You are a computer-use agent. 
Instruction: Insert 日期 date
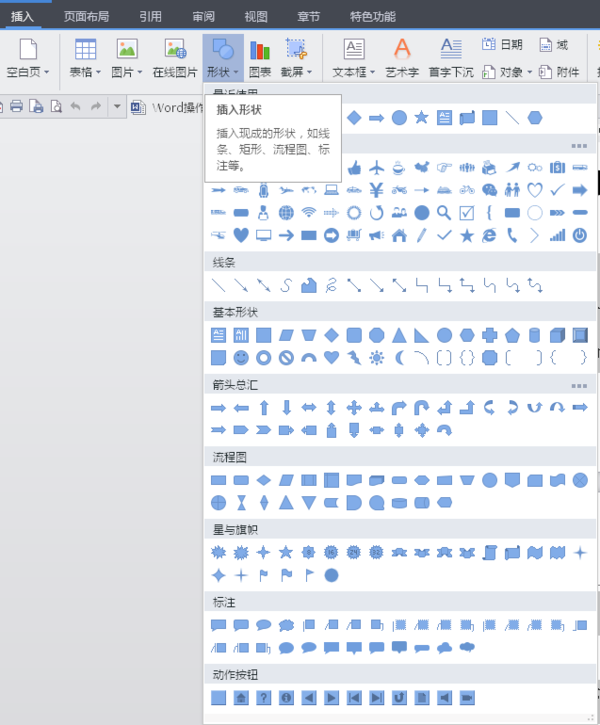pos(502,44)
